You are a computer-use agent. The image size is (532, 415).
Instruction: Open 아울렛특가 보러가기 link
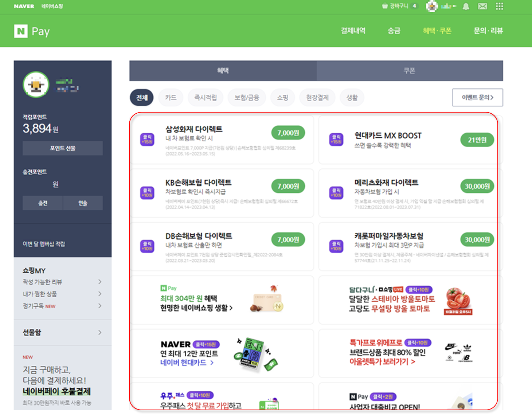pyautogui.click(x=382, y=362)
